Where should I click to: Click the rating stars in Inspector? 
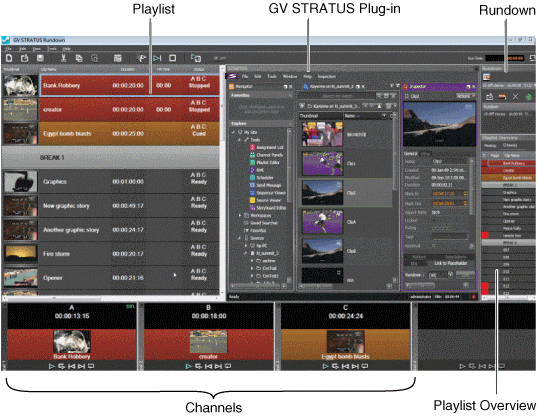[441, 228]
